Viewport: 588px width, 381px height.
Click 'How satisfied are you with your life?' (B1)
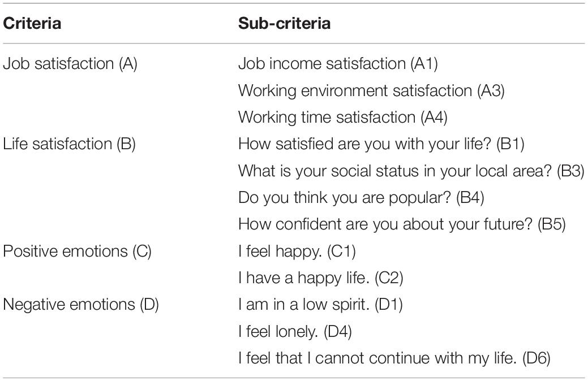click(x=381, y=144)
